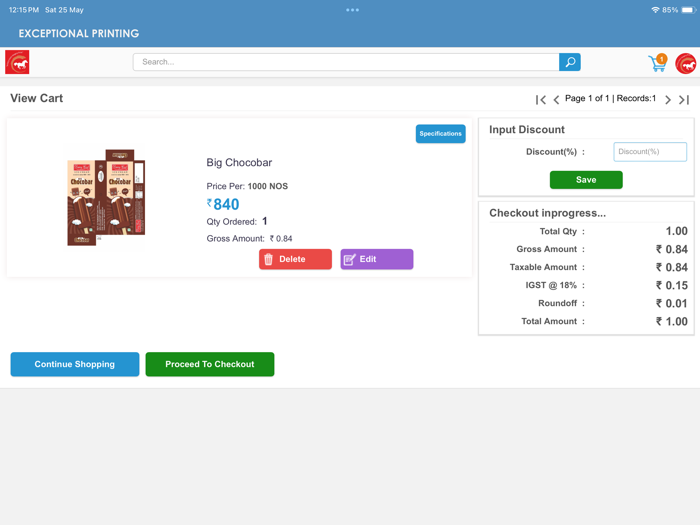Open the Big Chocobar product image
Screen dimensions: 700x525
pos(106,197)
